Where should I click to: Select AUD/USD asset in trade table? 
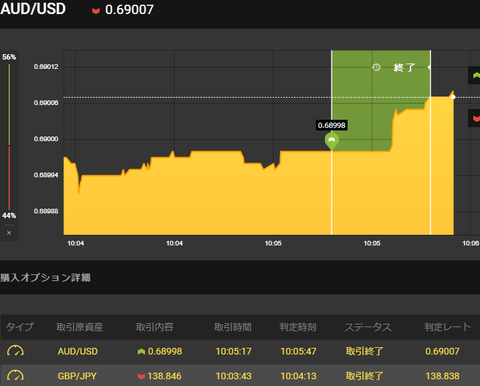click(78, 351)
